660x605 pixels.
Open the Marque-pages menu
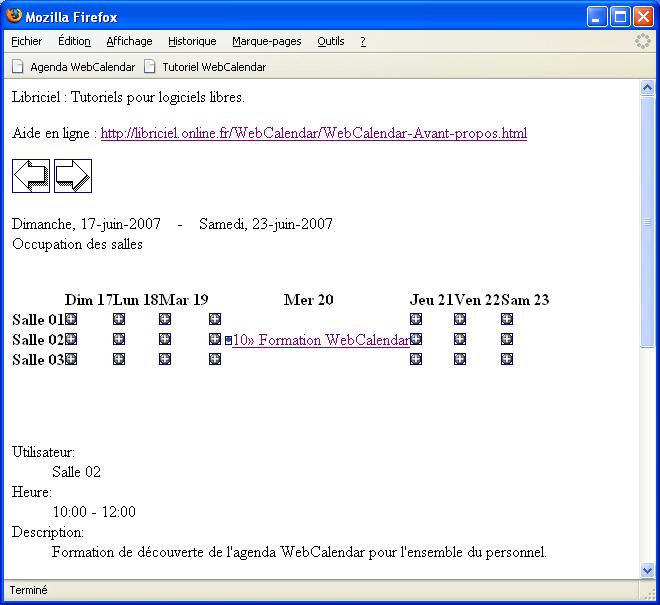(x=267, y=41)
